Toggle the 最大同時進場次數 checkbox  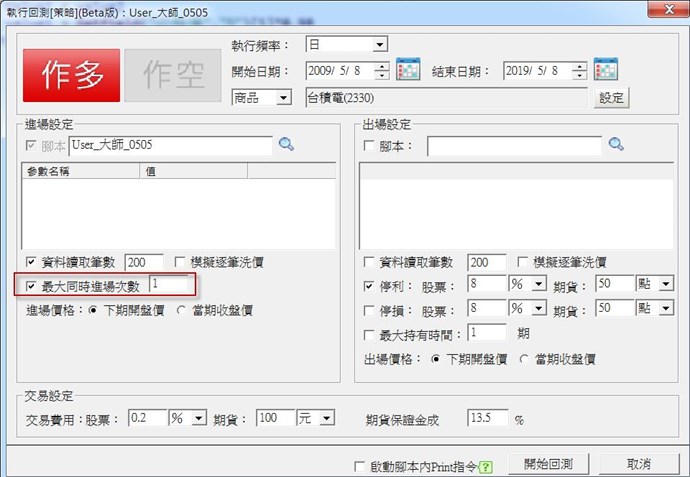pyautogui.click(x=33, y=286)
